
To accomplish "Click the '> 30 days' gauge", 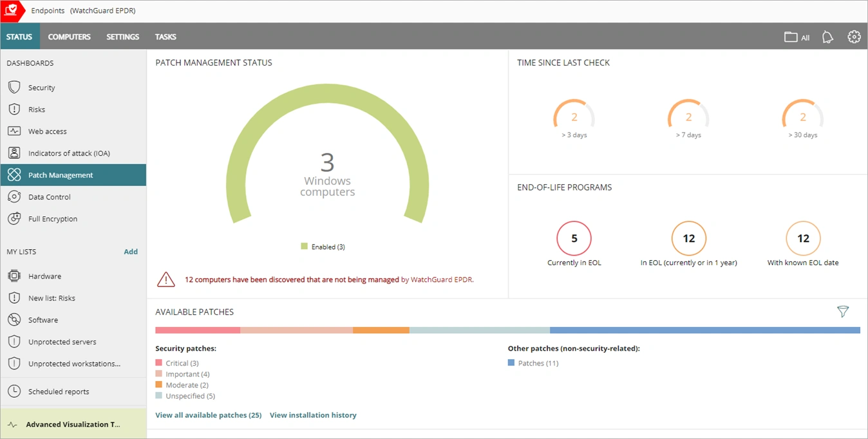I will point(803,118).
